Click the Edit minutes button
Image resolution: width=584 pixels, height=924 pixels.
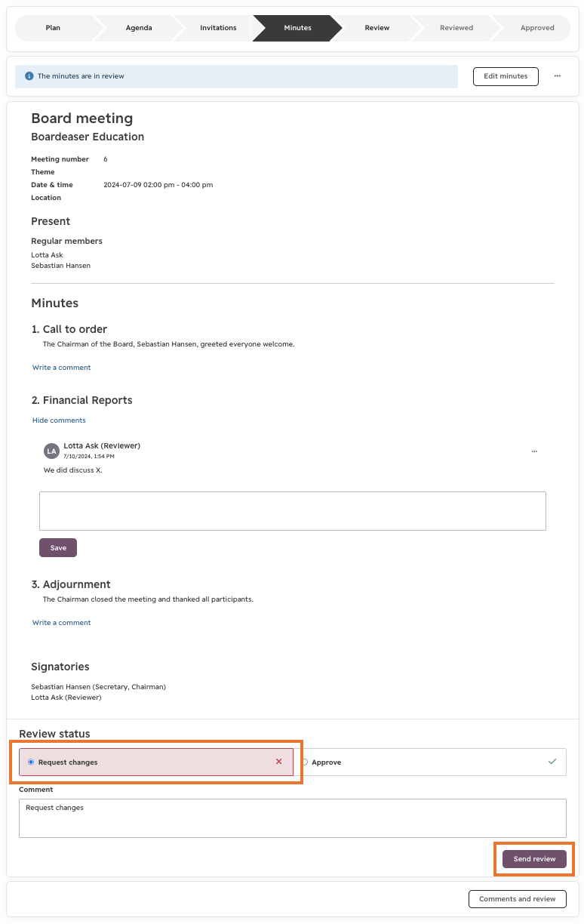(506, 76)
